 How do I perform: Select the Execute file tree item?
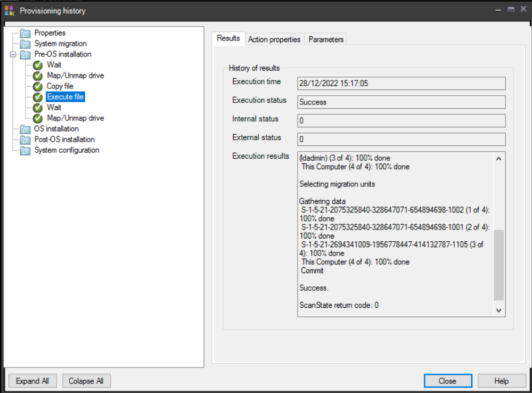click(x=65, y=97)
